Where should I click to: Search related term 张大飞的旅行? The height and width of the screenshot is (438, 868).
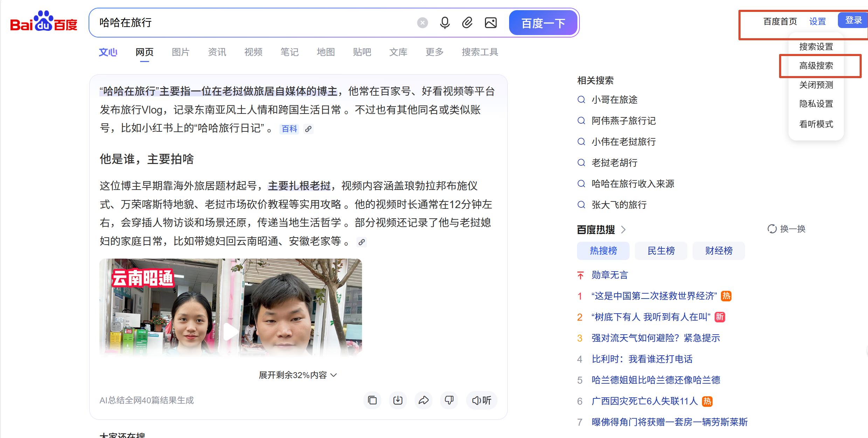tap(619, 205)
